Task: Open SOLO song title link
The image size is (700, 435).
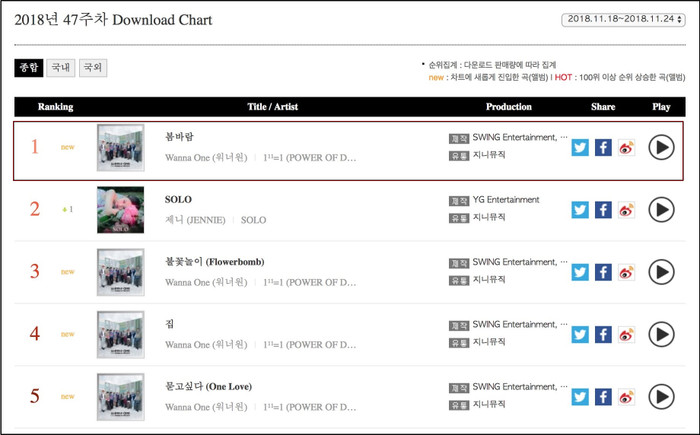Action: tap(178, 200)
